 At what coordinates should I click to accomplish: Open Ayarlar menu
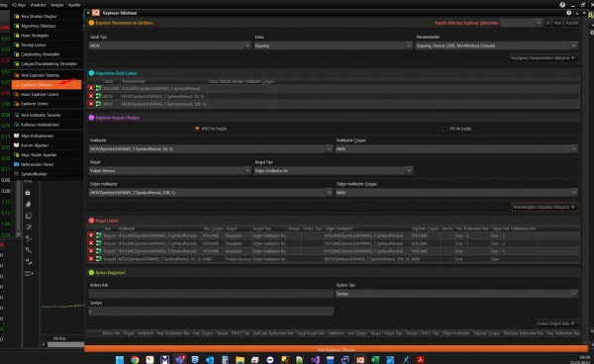coord(74,5)
